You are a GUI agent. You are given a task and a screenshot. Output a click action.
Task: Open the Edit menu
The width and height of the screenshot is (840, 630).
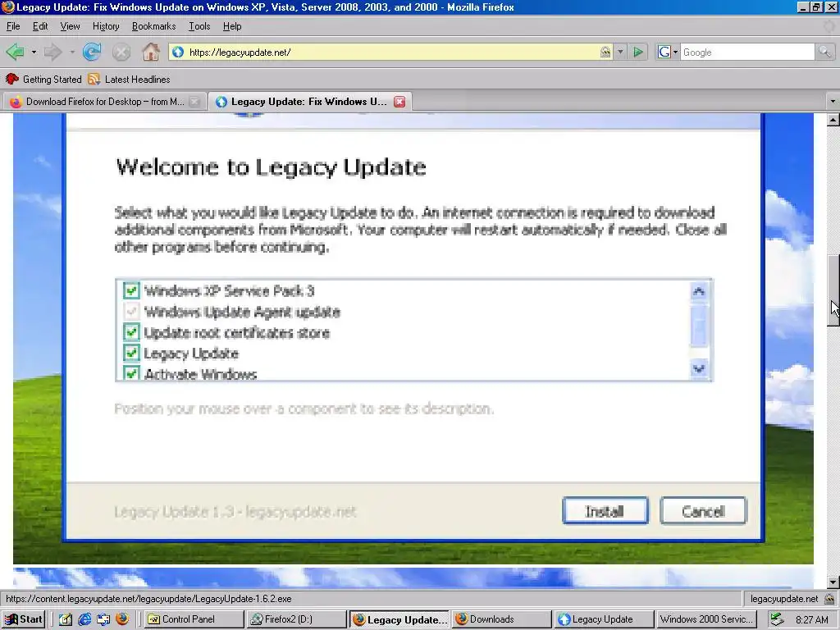(x=40, y=26)
